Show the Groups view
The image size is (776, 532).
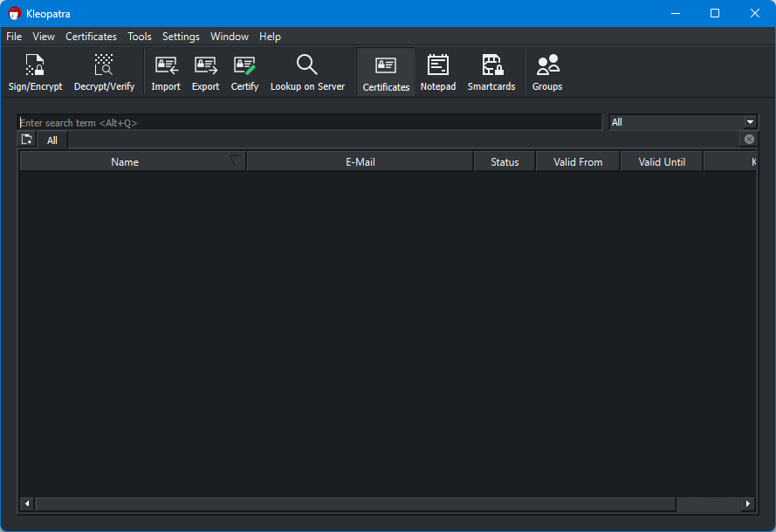coord(547,72)
